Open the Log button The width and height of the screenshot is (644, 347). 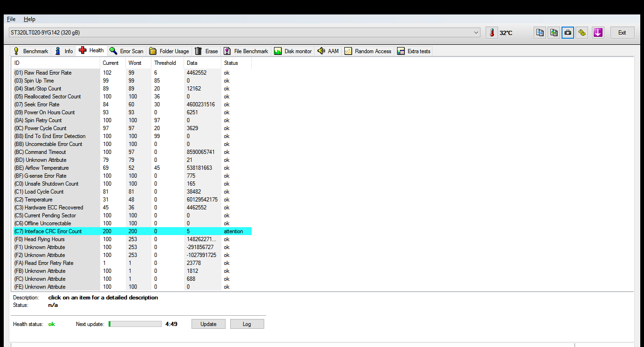[x=247, y=324]
